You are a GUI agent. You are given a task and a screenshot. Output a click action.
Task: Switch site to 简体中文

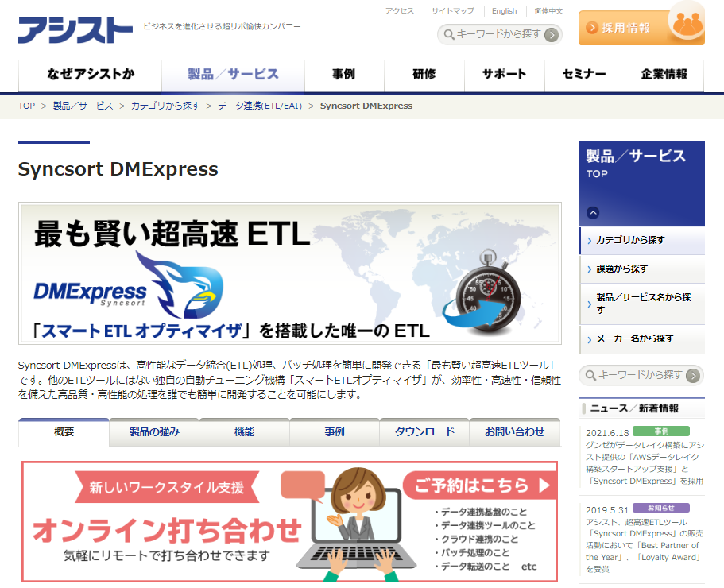548,11
